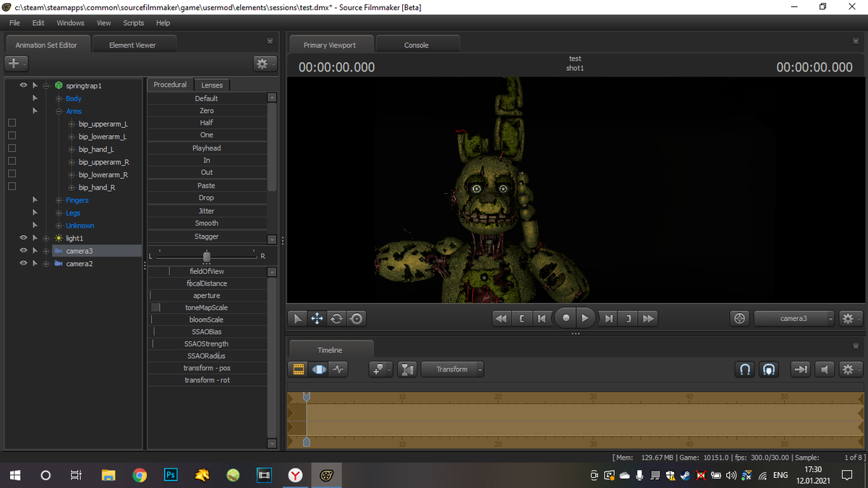
Task: Open the Scripts menu
Action: 133,22
